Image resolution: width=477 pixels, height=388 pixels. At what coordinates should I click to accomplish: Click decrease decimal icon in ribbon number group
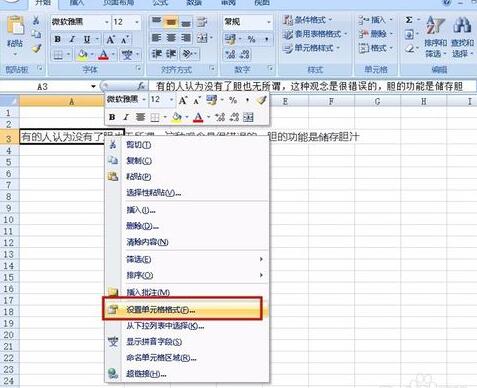245,54
